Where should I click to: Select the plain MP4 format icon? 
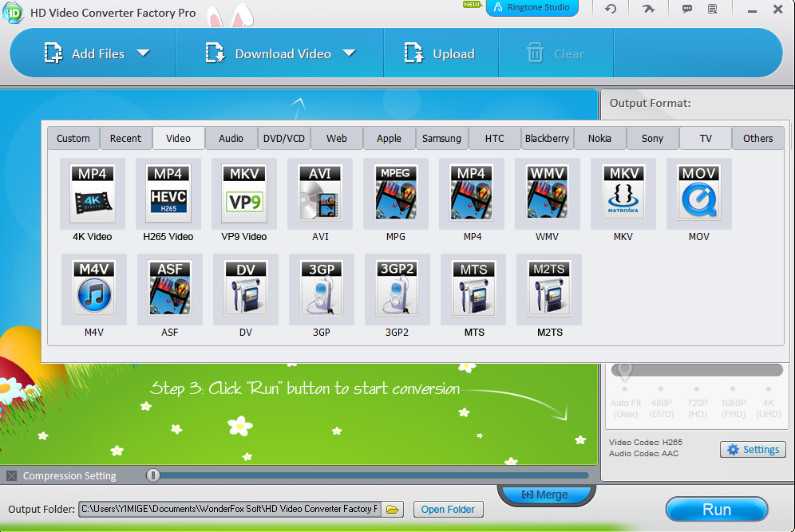(472, 194)
